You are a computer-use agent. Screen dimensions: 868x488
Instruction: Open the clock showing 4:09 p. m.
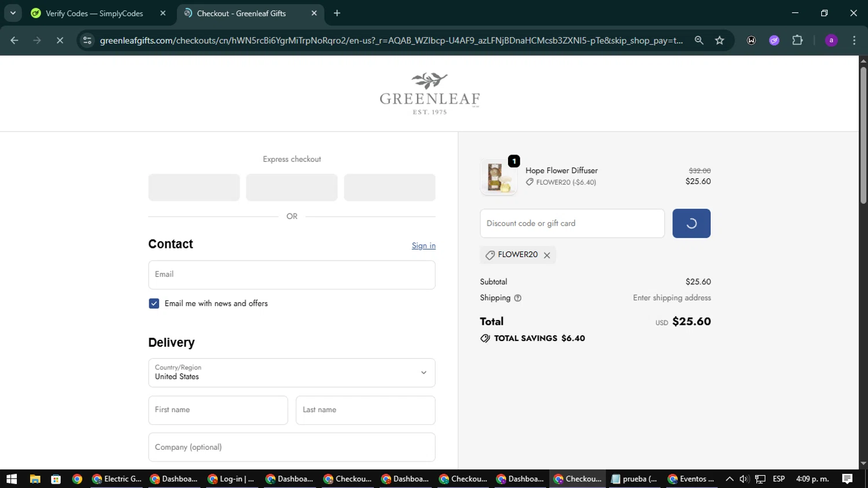tap(812, 479)
